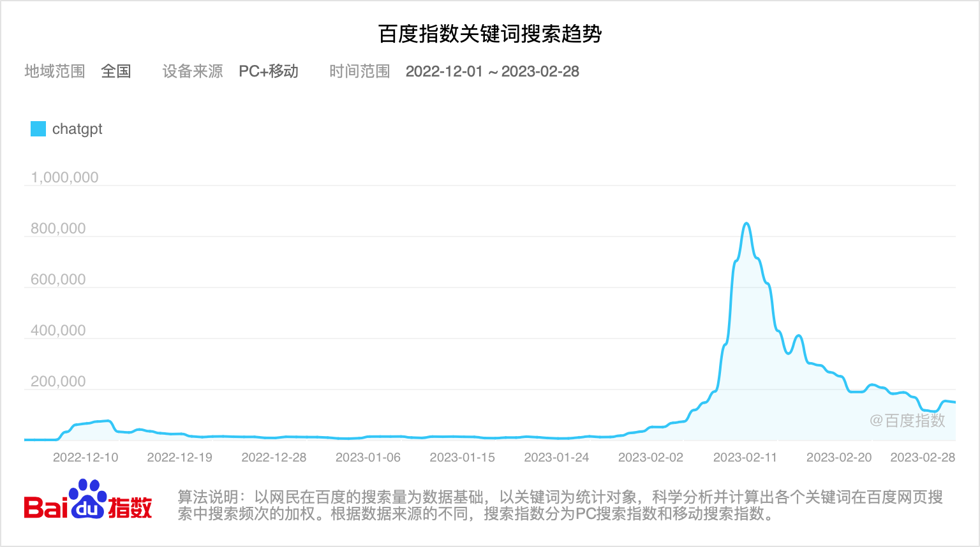Select the 地域范围 label
This screenshot has height=547, width=980.
coord(55,71)
